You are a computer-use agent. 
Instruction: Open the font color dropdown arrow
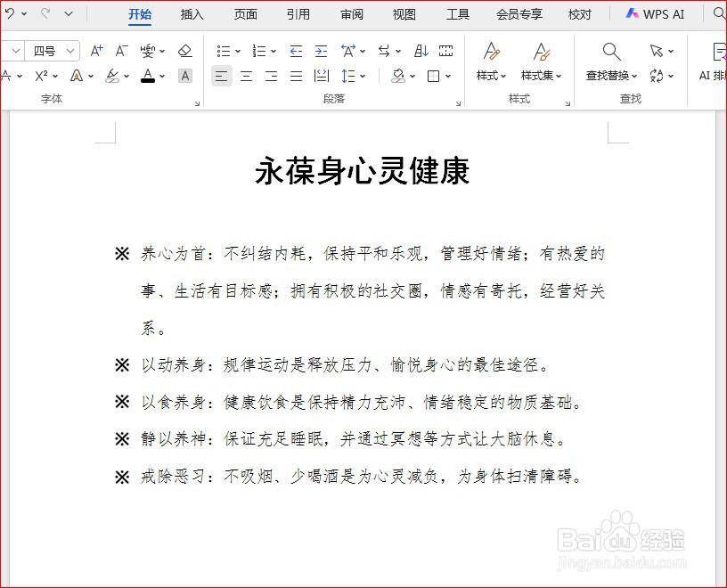pyautogui.click(x=161, y=76)
